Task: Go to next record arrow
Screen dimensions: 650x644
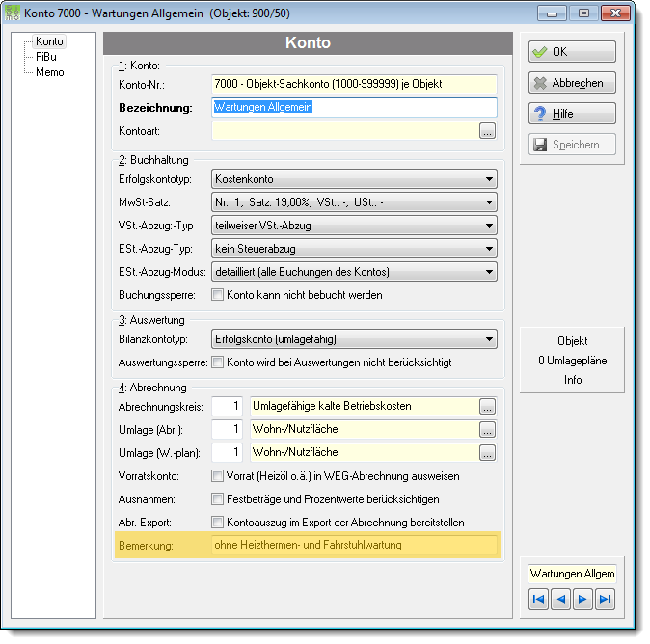Action: pyautogui.click(x=582, y=600)
